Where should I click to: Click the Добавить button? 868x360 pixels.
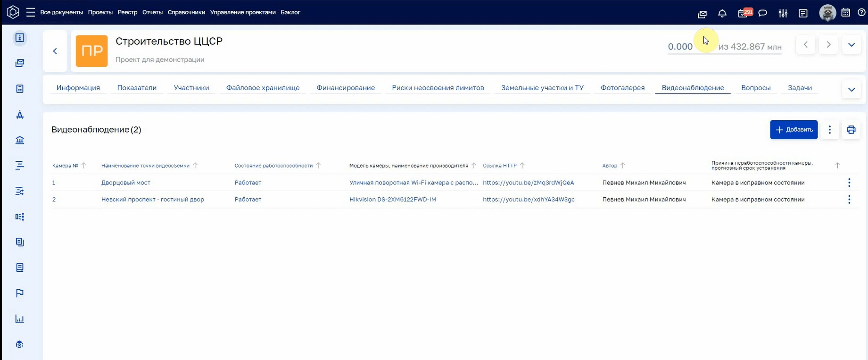[x=794, y=130]
